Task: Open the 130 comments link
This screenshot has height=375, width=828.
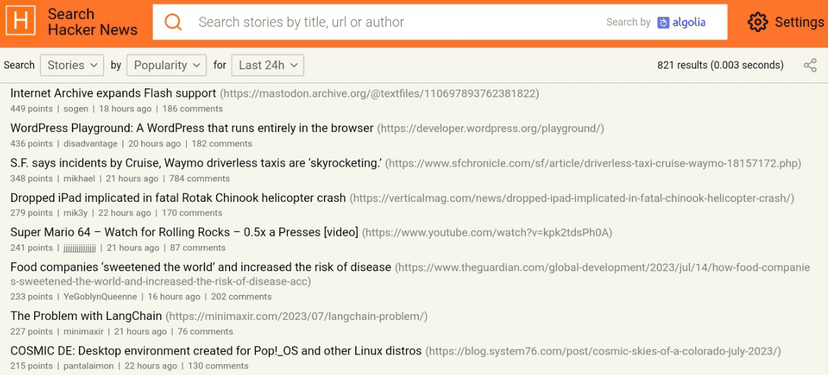Action: pyautogui.click(x=218, y=366)
